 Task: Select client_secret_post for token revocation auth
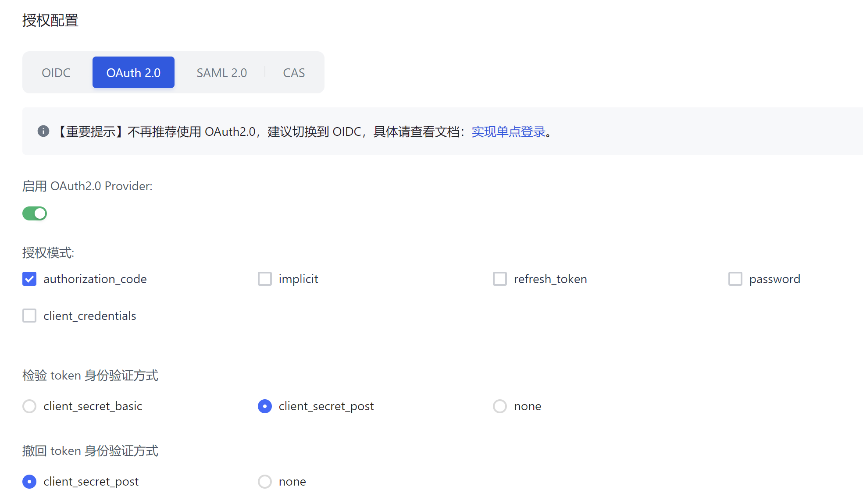[x=29, y=481]
